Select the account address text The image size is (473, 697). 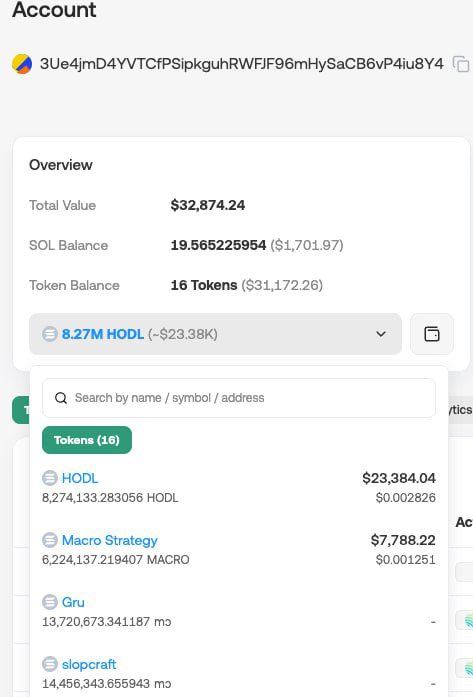click(x=241, y=64)
